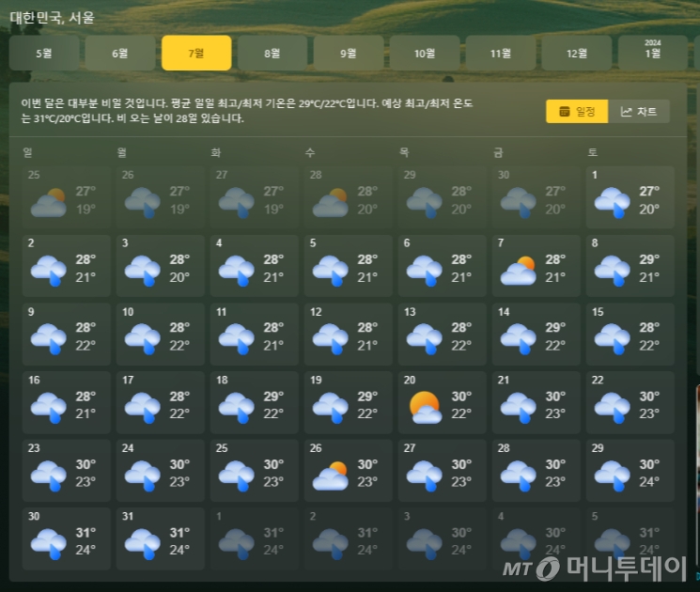Open the 12월 month tab
Screen dimensions: 700x592
(x=577, y=54)
